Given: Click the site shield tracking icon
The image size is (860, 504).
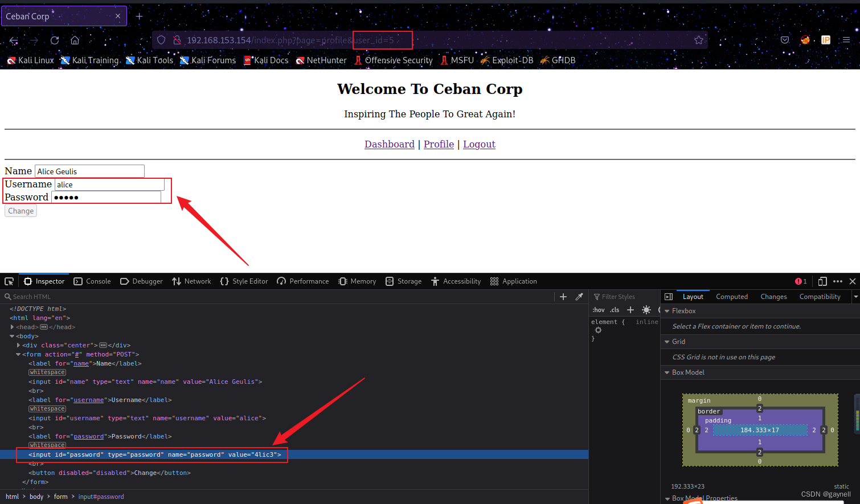Looking at the screenshot, I should point(161,40).
